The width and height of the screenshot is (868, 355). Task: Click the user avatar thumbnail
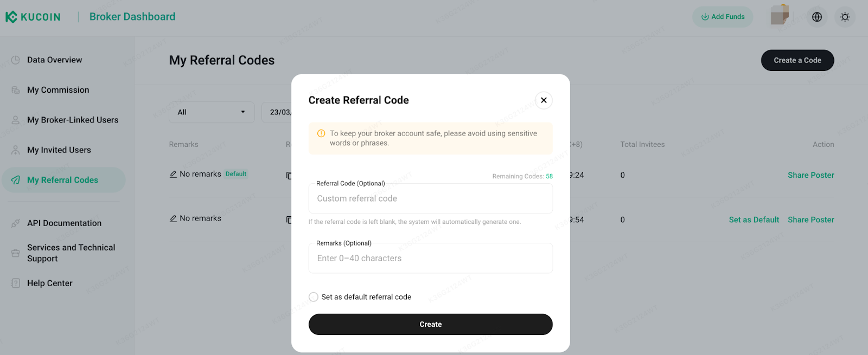780,16
